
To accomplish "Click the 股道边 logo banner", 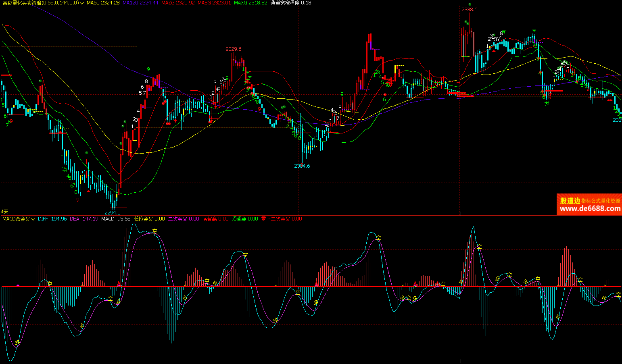I will point(570,200).
